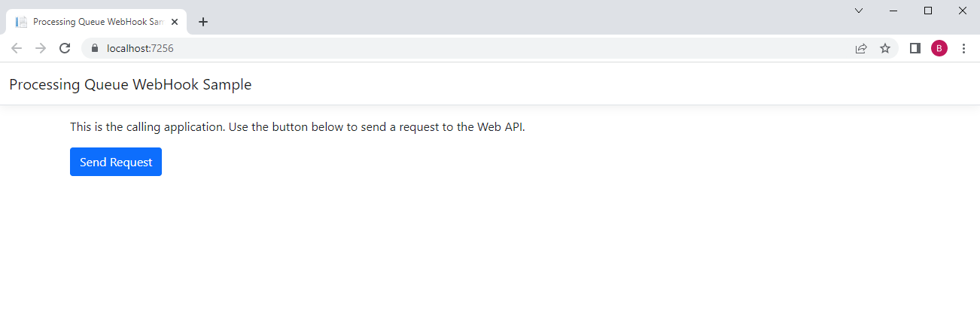
Task: Open the Share this page icon
Action: (x=861, y=48)
